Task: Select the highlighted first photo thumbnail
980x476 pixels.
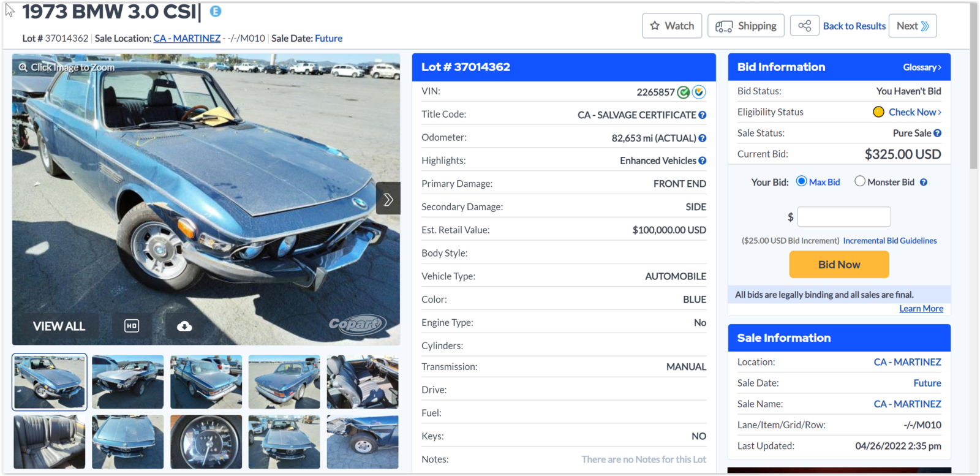Action: tap(50, 382)
